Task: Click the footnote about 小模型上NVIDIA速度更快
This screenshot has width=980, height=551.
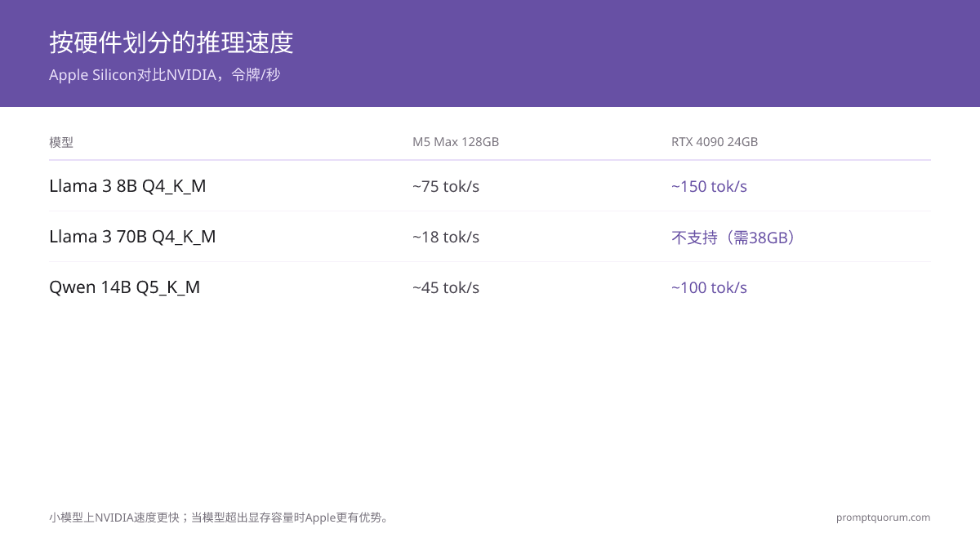Action: [220, 518]
